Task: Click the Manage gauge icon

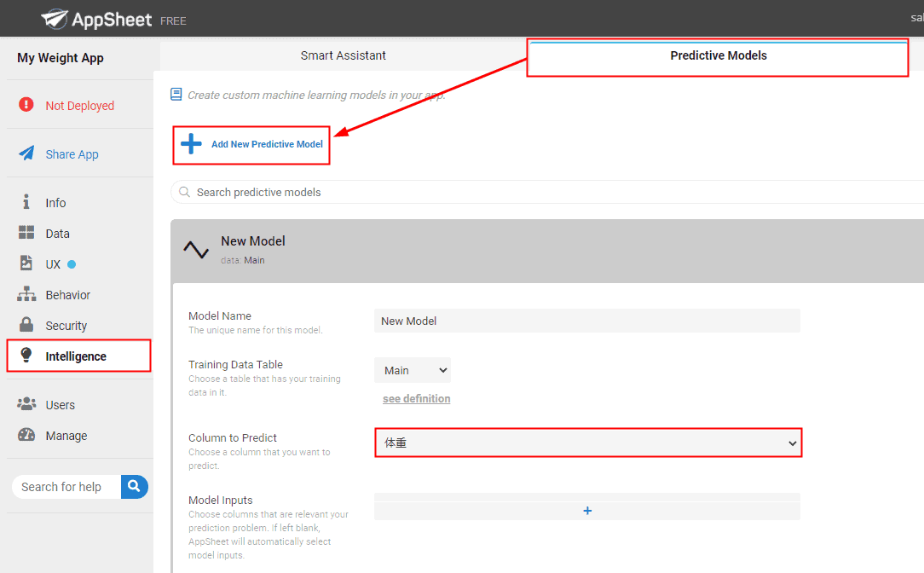Action: [26, 435]
